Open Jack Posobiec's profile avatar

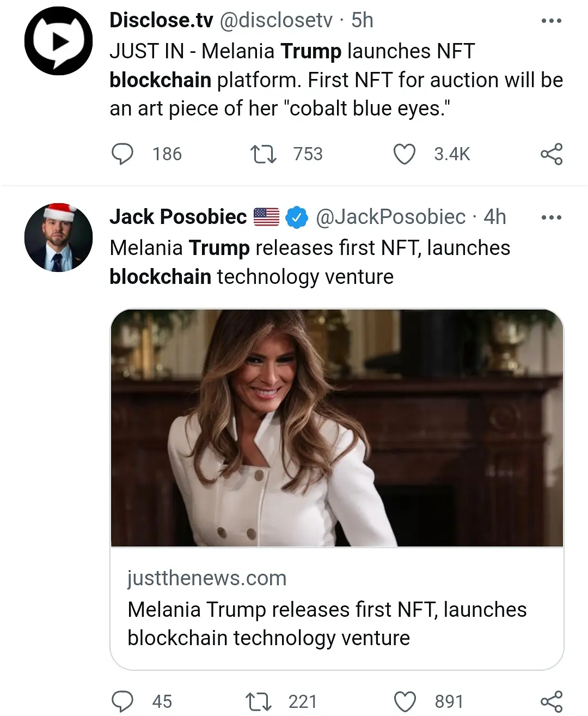click(59, 238)
